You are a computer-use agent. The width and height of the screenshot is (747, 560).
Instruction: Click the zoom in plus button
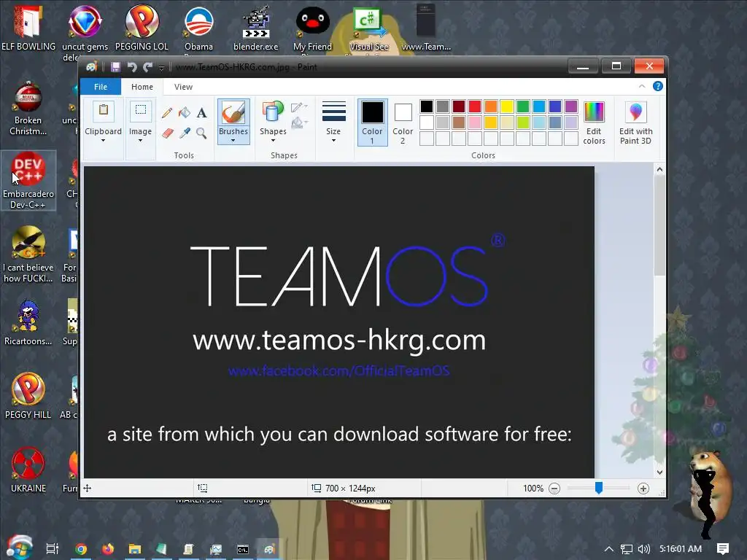pyautogui.click(x=643, y=488)
